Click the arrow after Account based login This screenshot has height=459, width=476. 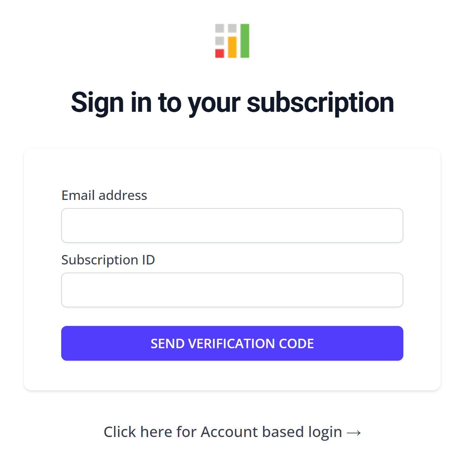[354, 433]
